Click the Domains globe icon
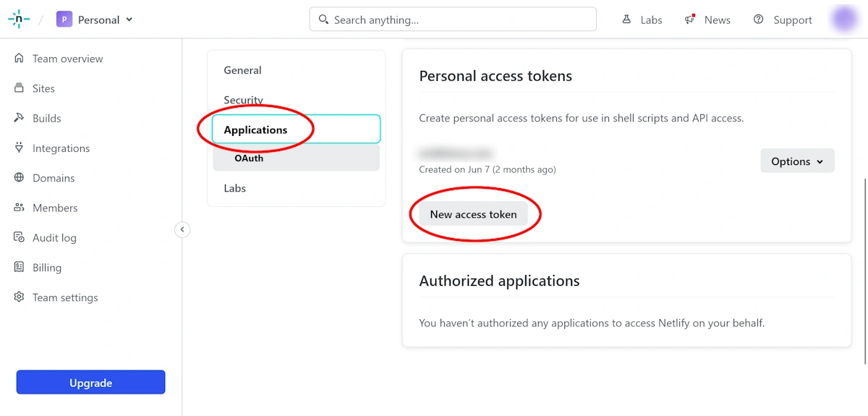 pyautogui.click(x=19, y=178)
